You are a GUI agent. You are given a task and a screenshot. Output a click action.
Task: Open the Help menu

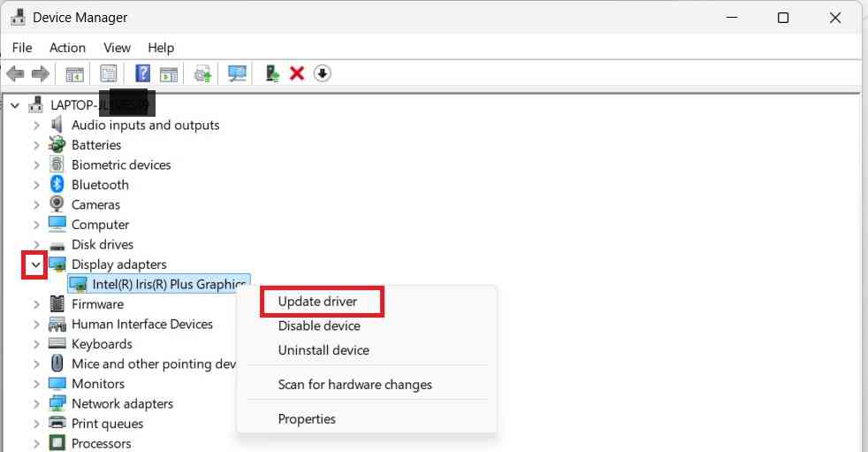point(161,48)
